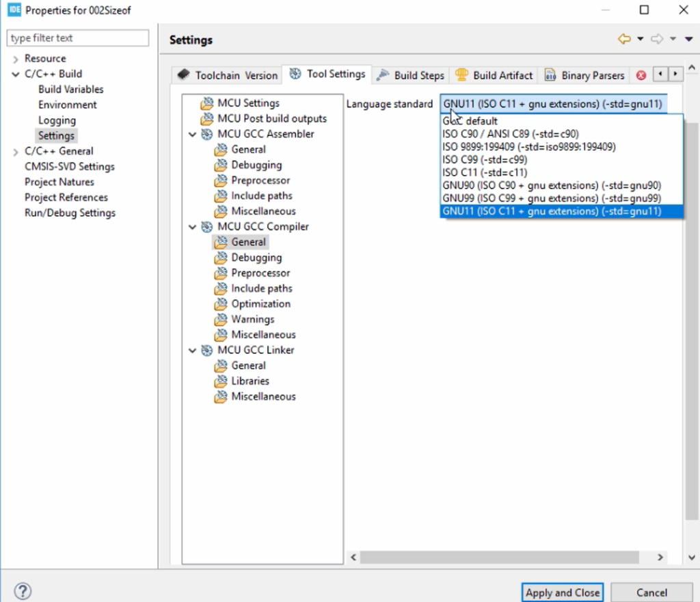The height and width of the screenshot is (602, 700).
Task: Select CMSIS-SVD Settings page
Action: pyautogui.click(x=70, y=167)
